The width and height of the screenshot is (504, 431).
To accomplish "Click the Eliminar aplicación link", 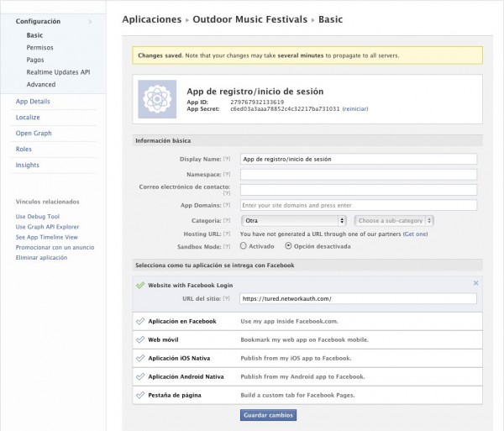I will click(x=41, y=257).
